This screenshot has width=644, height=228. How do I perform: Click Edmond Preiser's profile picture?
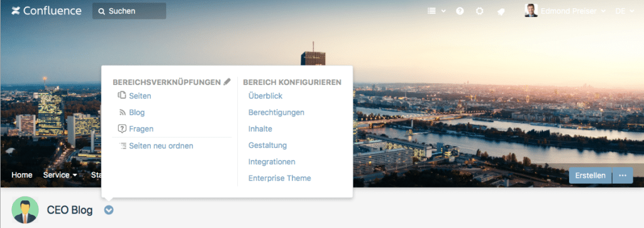tap(531, 10)
